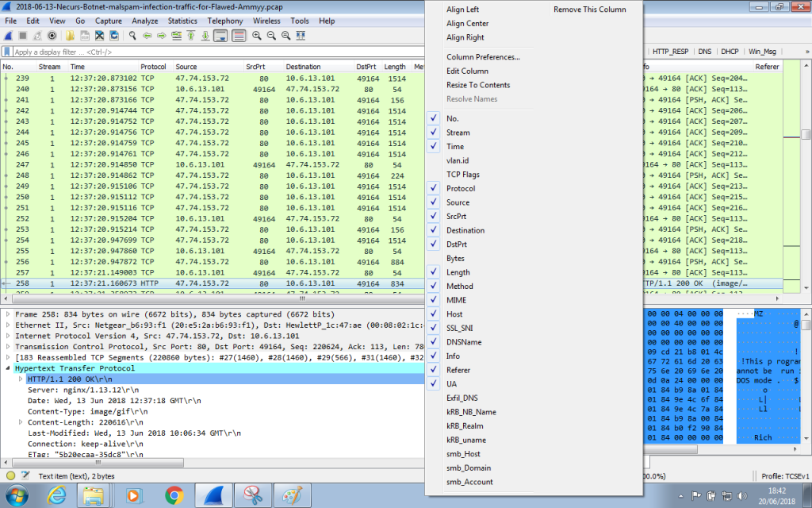
Task: Go to previous packet with the left arrow
Action: click(x=147, y=36)
